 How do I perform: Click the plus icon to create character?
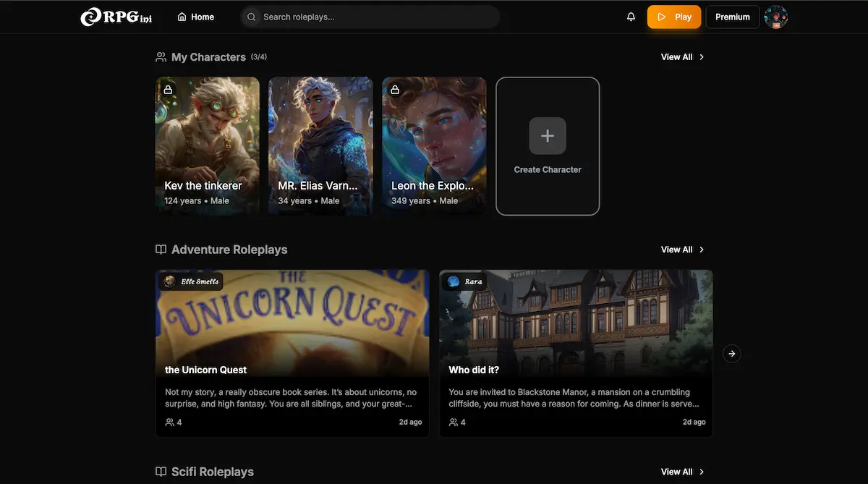pyautogui.click(x=548, y=135)
